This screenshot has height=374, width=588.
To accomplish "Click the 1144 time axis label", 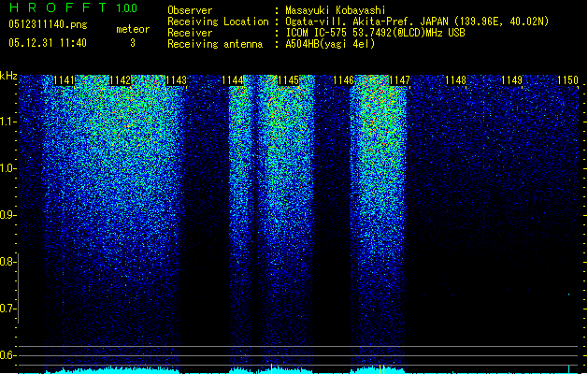I will [232, 80].
